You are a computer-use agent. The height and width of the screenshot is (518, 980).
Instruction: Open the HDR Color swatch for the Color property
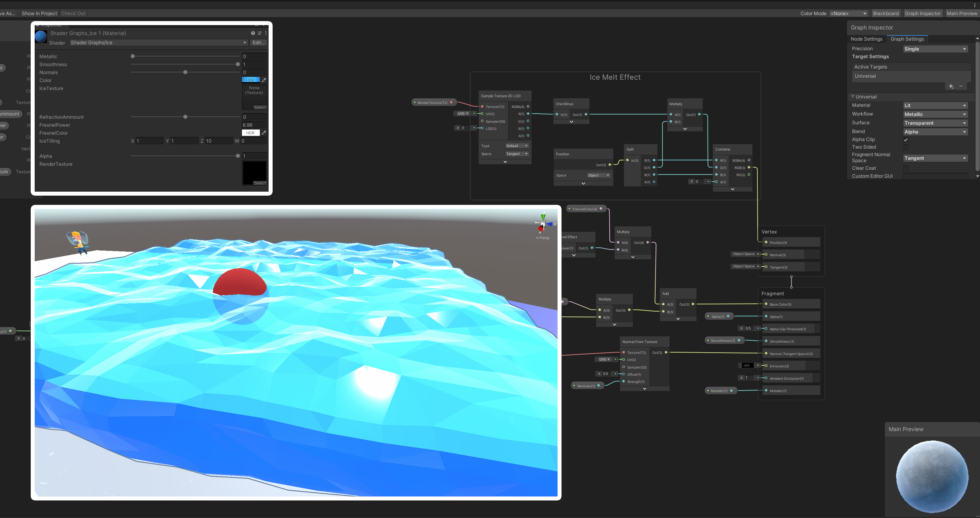pyautogui.click(x=250, y=80)
